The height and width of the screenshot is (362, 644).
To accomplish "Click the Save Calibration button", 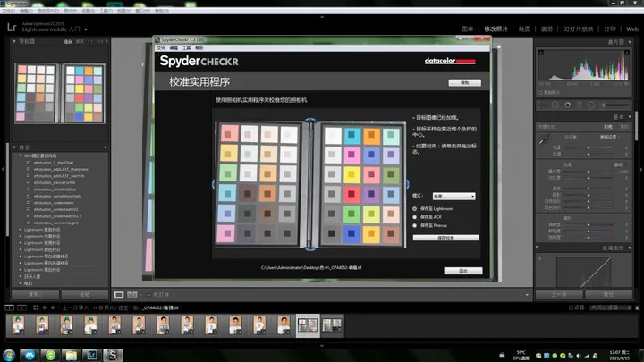I will [x=445, y=238].
